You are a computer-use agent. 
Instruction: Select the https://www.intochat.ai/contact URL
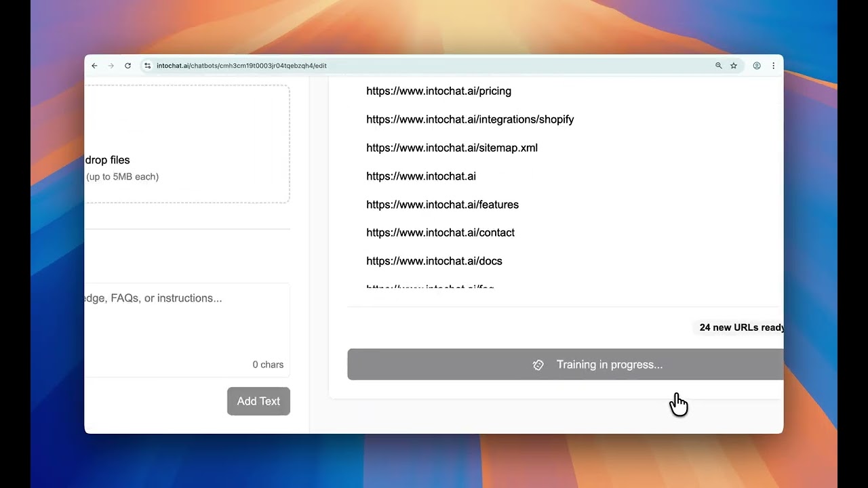(440, 232)
